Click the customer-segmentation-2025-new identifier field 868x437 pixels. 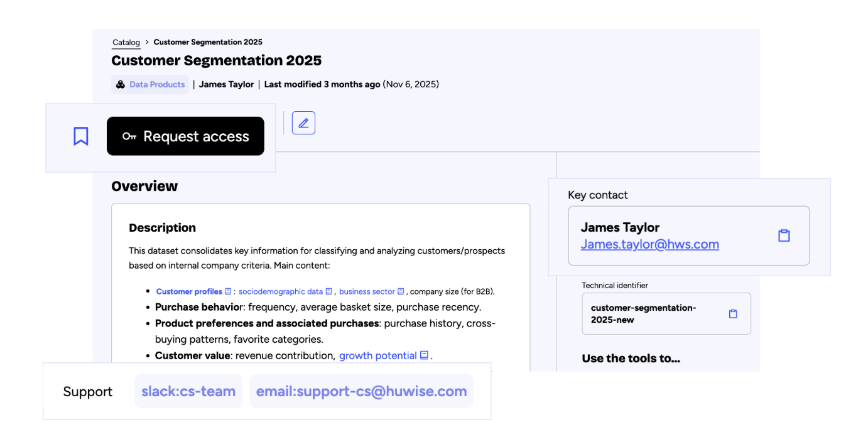point(653,314)
